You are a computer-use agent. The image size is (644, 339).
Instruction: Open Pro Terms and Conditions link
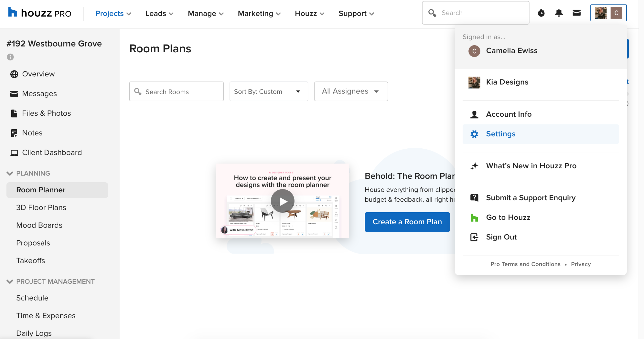point(525,264)
